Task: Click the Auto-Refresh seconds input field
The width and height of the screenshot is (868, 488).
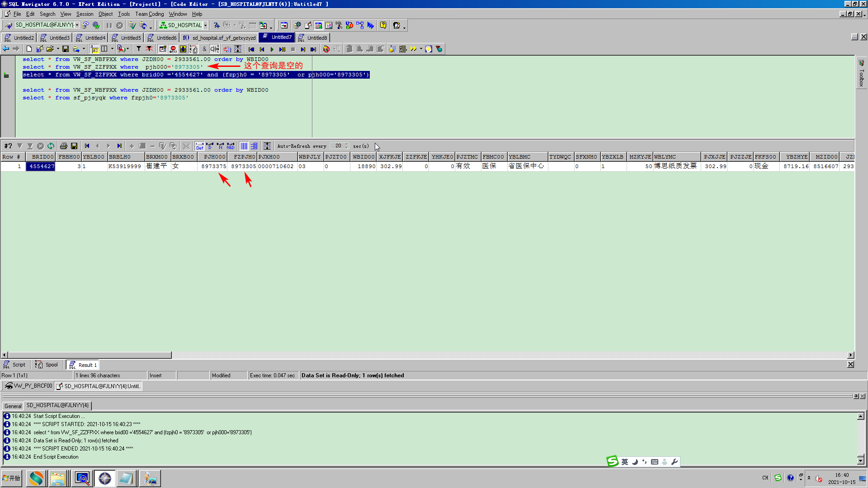Action: [338, 146]
